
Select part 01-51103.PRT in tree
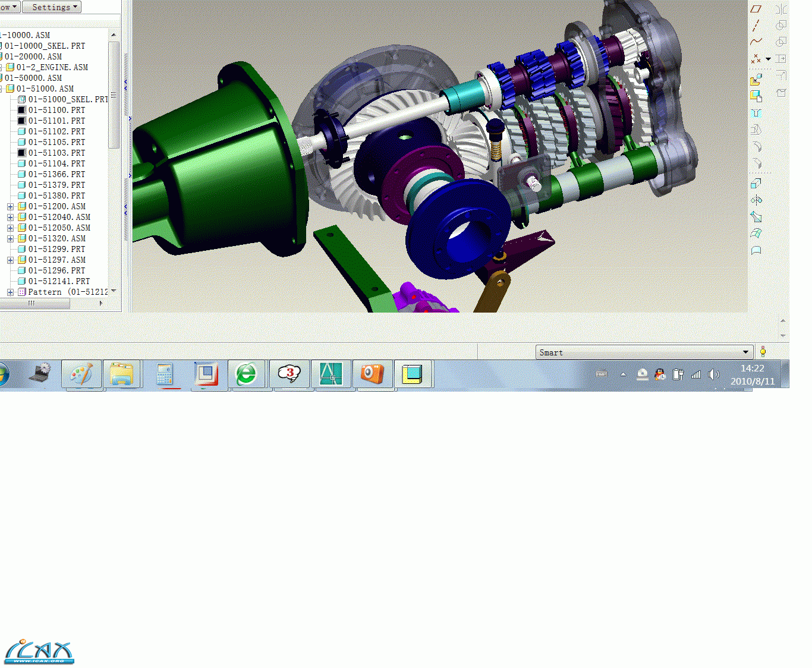point(56,153)
